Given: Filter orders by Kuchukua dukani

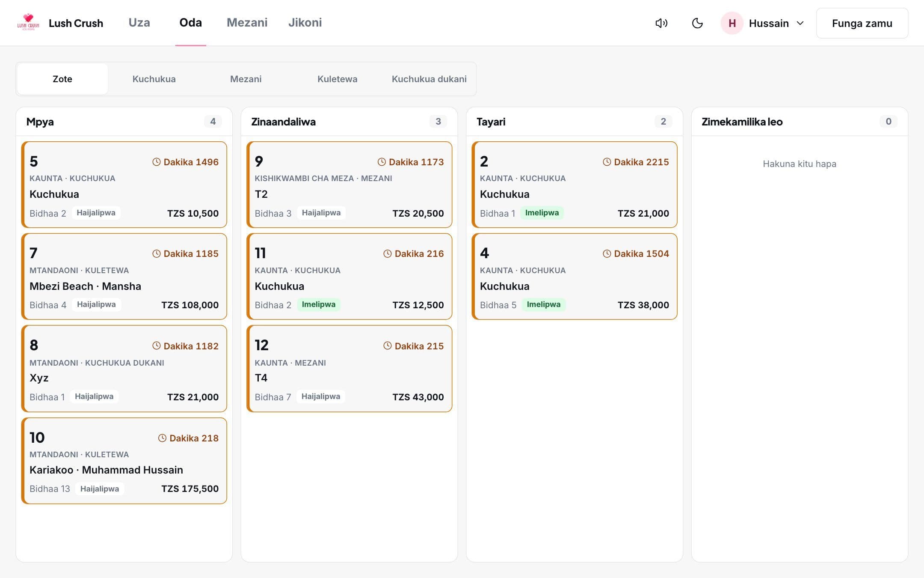Looking at the screenshot, I should [x=429, y=79].
